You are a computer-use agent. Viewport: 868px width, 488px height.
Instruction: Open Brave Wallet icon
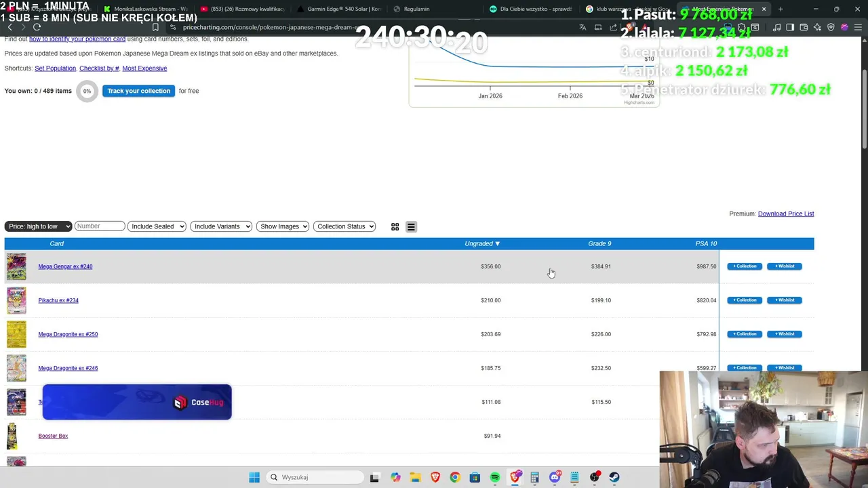tap(804, 27)
